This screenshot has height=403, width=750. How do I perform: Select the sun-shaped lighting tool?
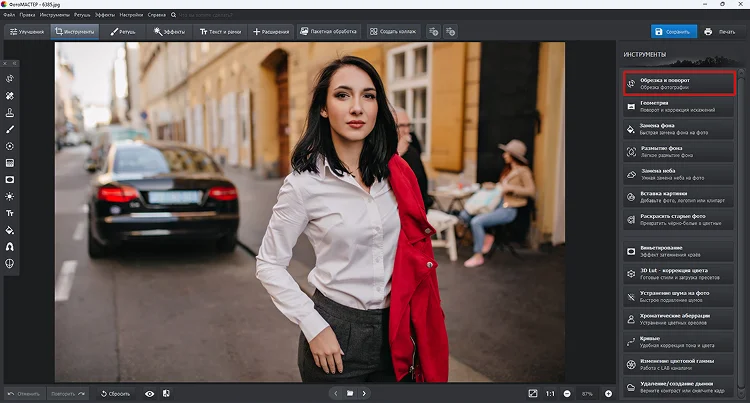(x=10, y=196)
